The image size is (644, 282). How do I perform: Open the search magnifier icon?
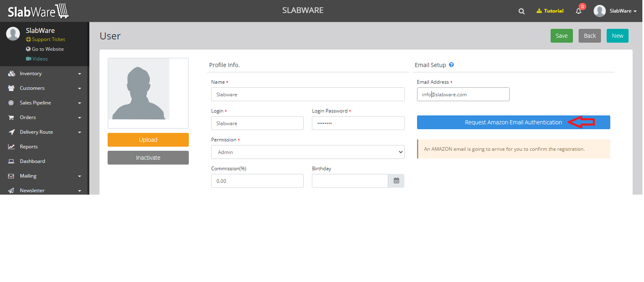[x=522, y=11]
